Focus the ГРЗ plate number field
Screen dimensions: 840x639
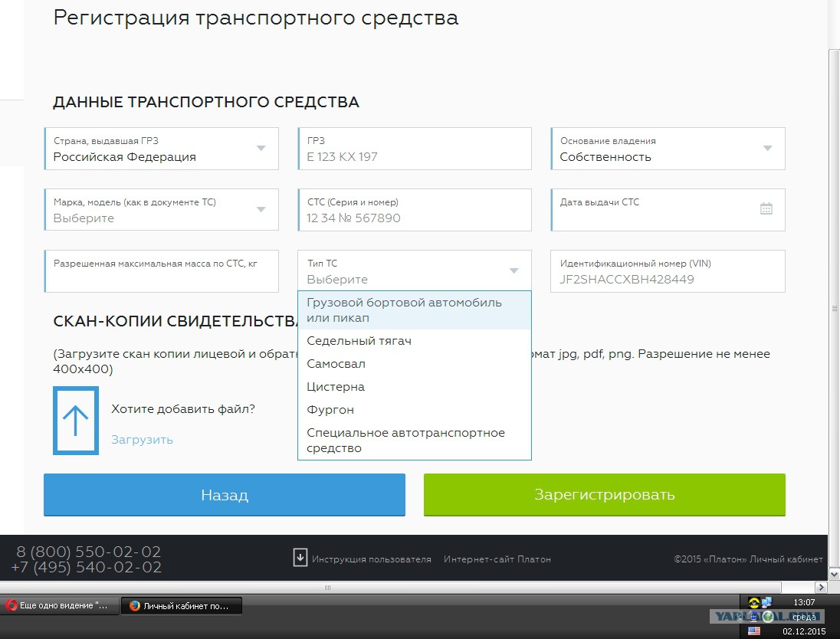tap(415, 156)
